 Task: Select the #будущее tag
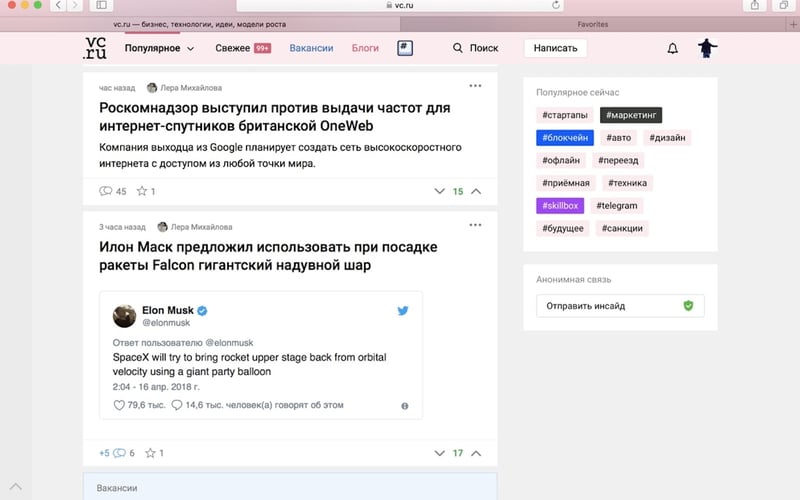pyautogui.click(x=563, y=228)
